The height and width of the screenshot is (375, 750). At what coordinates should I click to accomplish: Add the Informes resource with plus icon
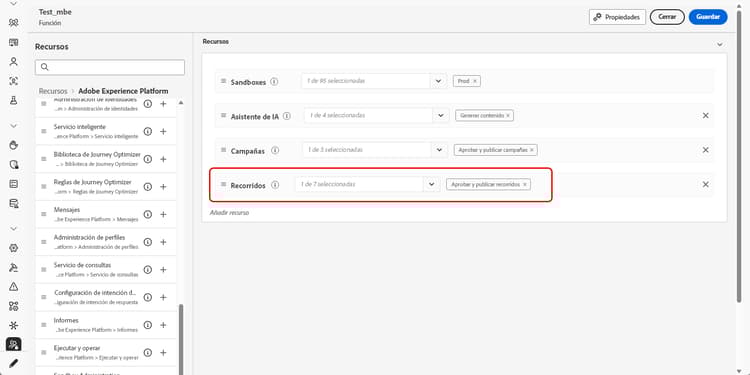(x=163, y=325)
